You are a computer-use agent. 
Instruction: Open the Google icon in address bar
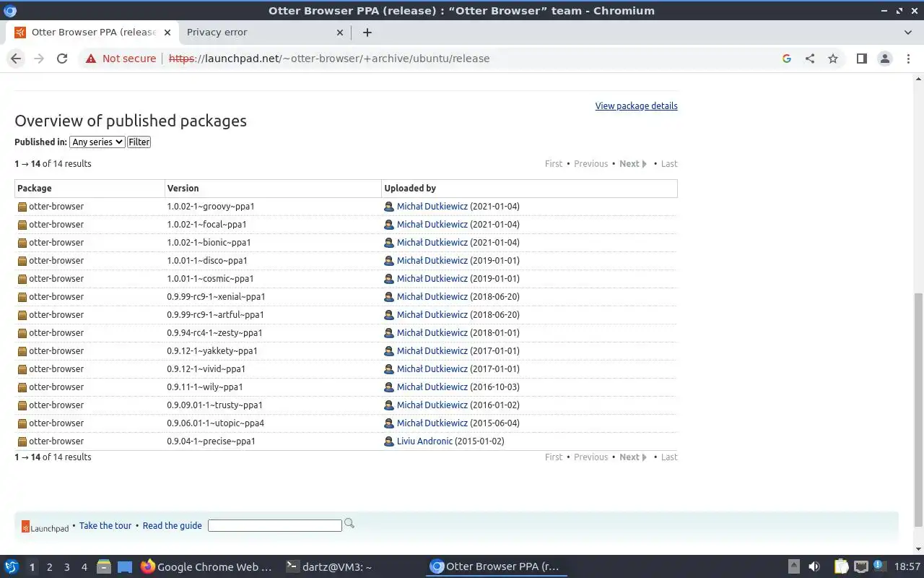787,59
